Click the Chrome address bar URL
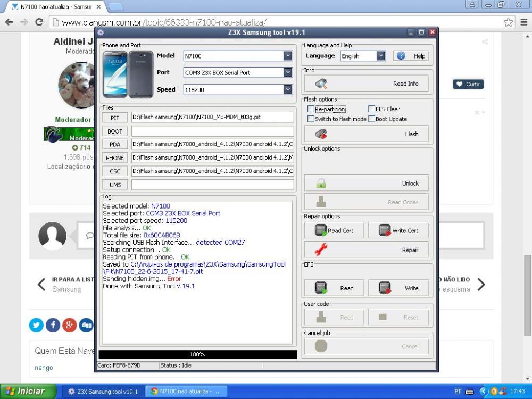This screenshot has width=532, height=399. click(164, 22)
